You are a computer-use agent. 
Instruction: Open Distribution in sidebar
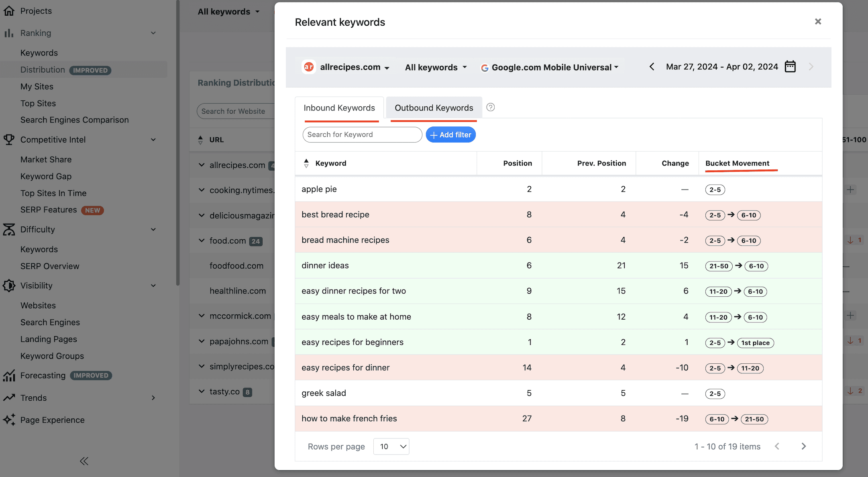point(43,70)
